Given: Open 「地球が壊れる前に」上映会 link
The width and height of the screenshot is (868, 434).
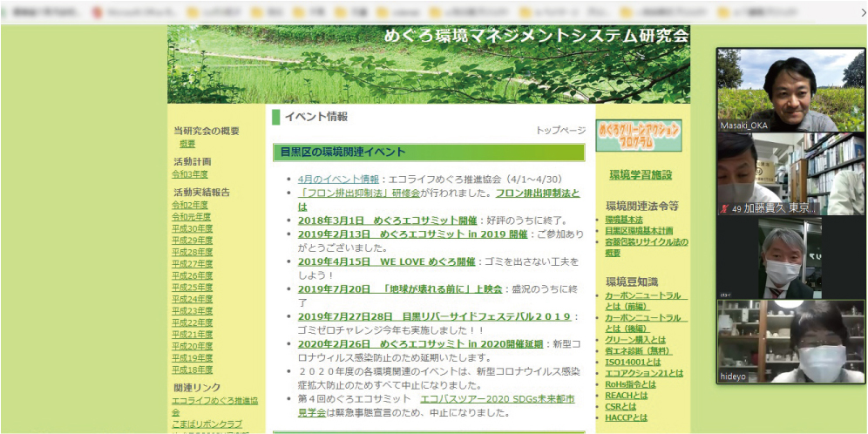Looking at the screenshot, I should 400,288.
